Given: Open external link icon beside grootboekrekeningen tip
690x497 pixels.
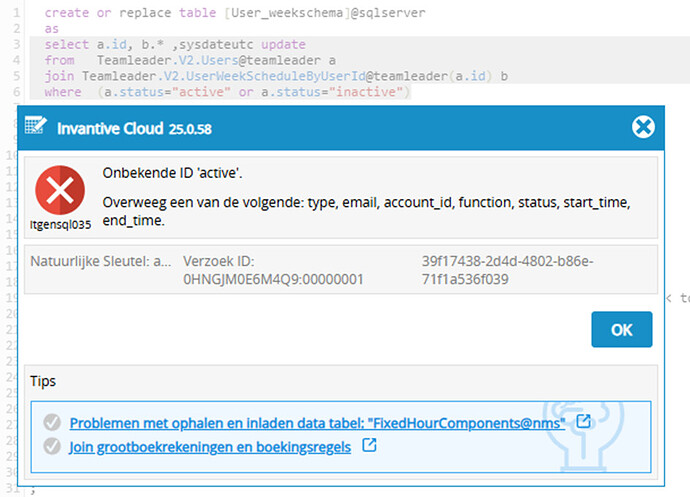Looking at the screenshot, I should pyautogui.click(x=369, y=446).
